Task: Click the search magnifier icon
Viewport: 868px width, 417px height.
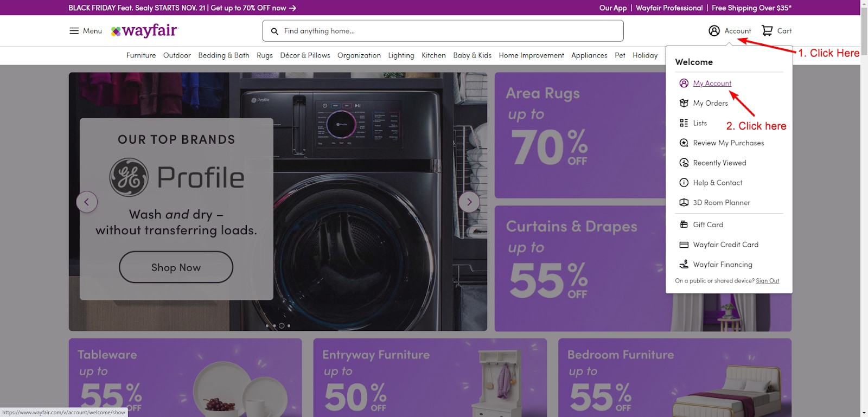Action: coord(275,31)
